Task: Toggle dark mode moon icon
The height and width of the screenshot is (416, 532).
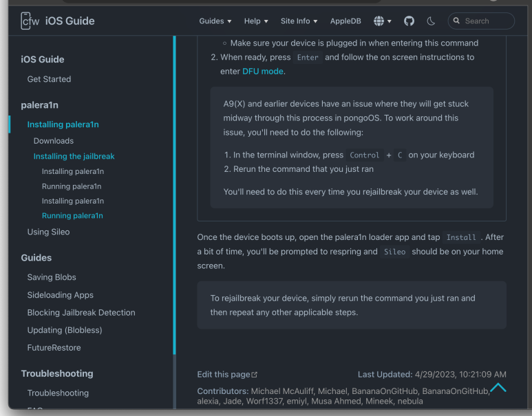Action: 431,21
